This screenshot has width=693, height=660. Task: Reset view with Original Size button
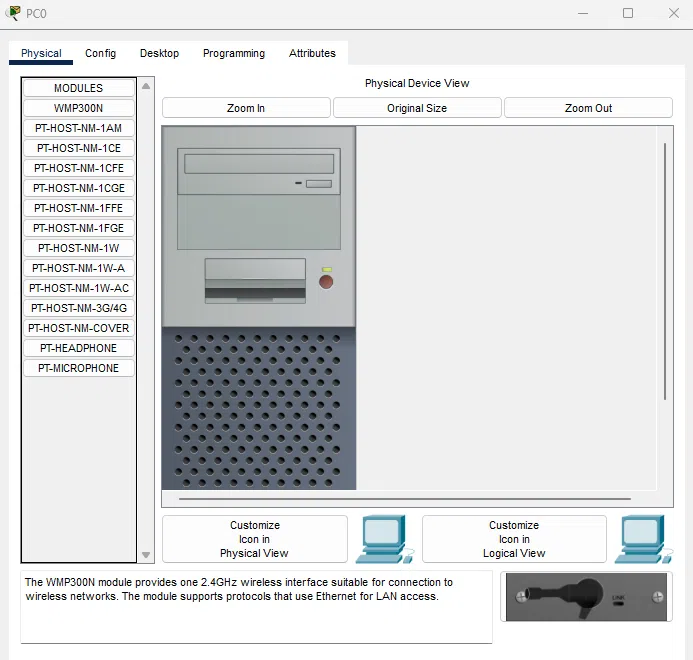(x=417, y=108)
